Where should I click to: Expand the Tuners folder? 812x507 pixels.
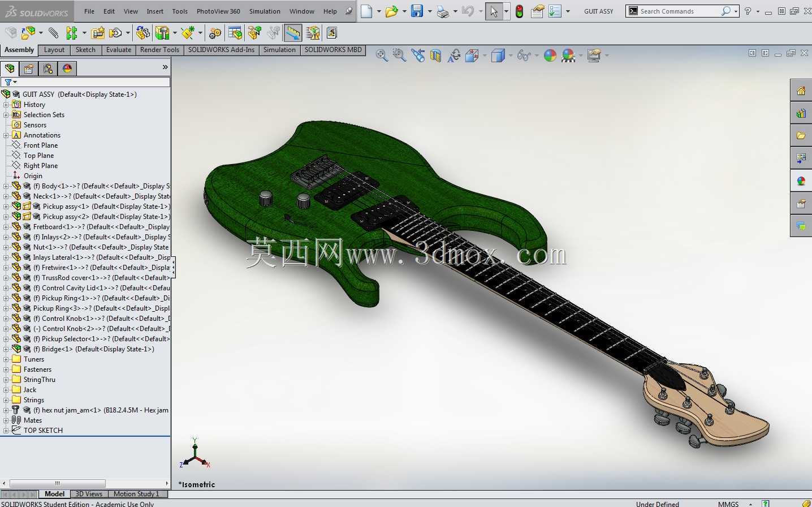point(6,359)
